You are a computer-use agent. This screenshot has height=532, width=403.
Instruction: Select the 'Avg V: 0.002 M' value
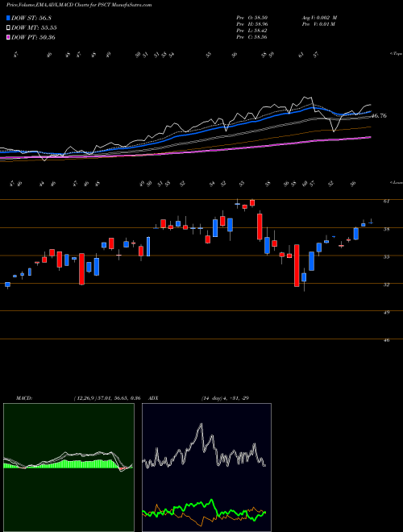(319, 18)
